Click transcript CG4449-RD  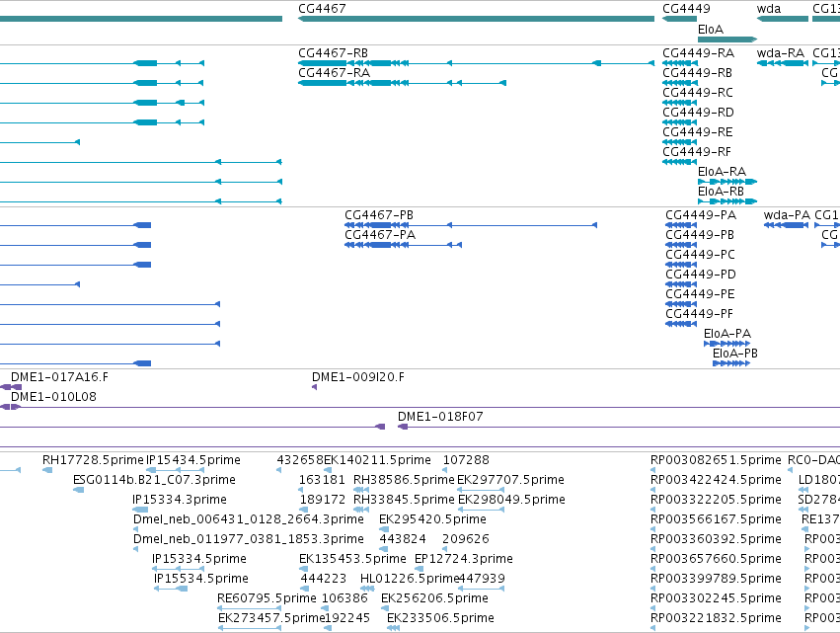coord(680,122)
